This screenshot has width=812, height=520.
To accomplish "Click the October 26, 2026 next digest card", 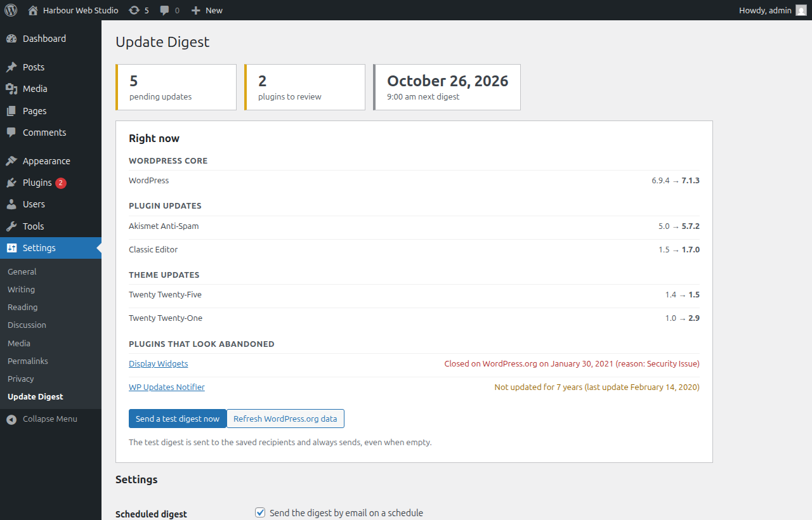I will [x=447, y=87].
